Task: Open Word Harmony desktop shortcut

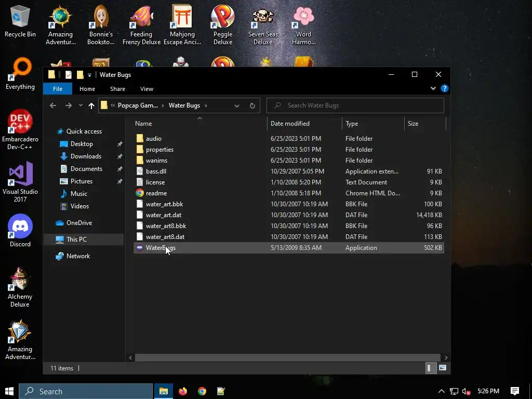Action: point(303,25)
